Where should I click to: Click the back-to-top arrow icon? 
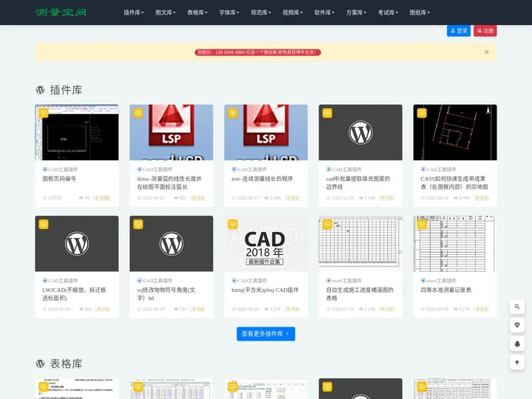click(517, 362)
